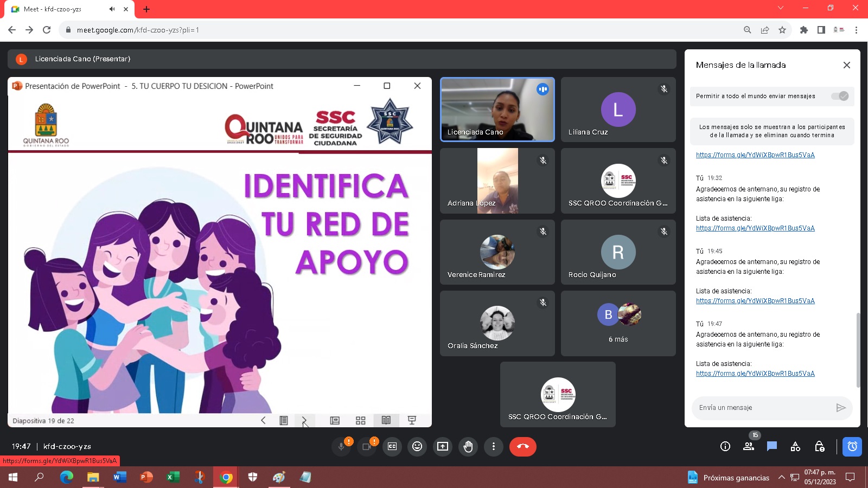Image resolution: width=868 pixels, height=488 pixels.
Task: Select the Oralia Sánchez participant tile
Action: [x=497, y=323]
